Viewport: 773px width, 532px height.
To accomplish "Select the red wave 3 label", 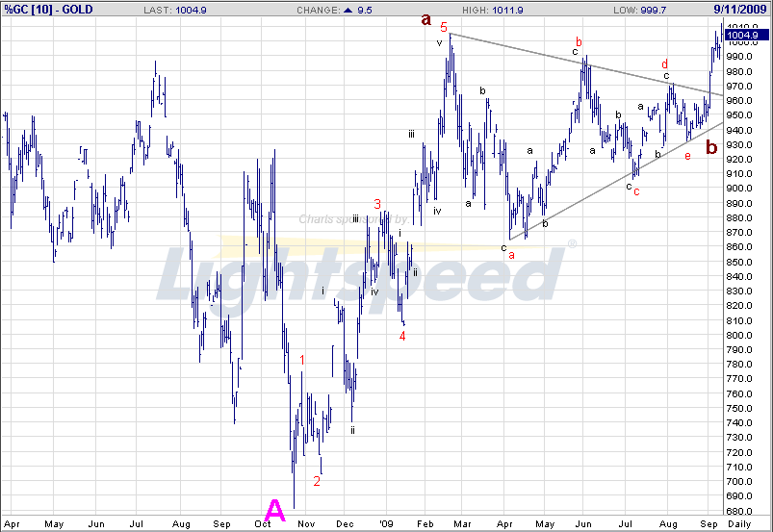I will pyautogui.click(x=377, y=204).
